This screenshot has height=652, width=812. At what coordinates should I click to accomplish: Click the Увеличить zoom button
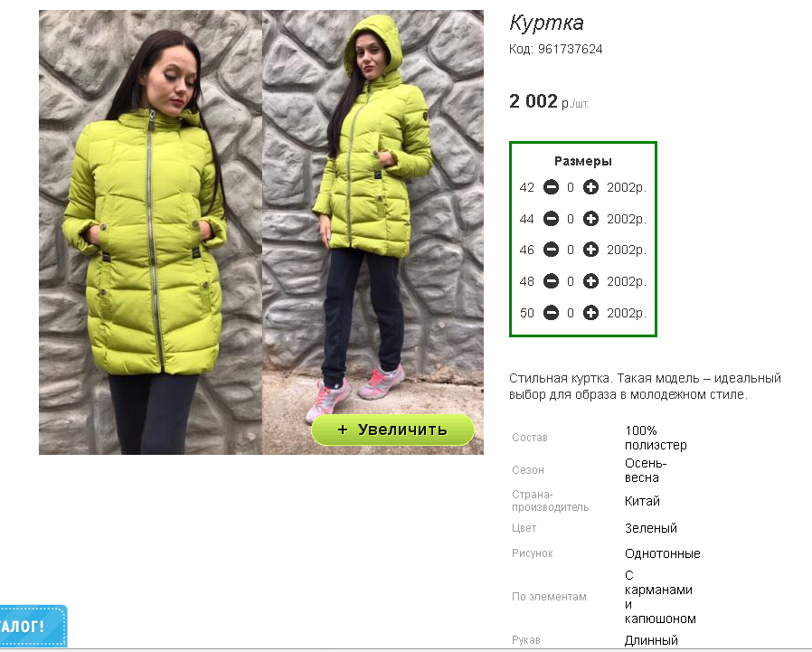pyautogui.click(x=392, y=430)
